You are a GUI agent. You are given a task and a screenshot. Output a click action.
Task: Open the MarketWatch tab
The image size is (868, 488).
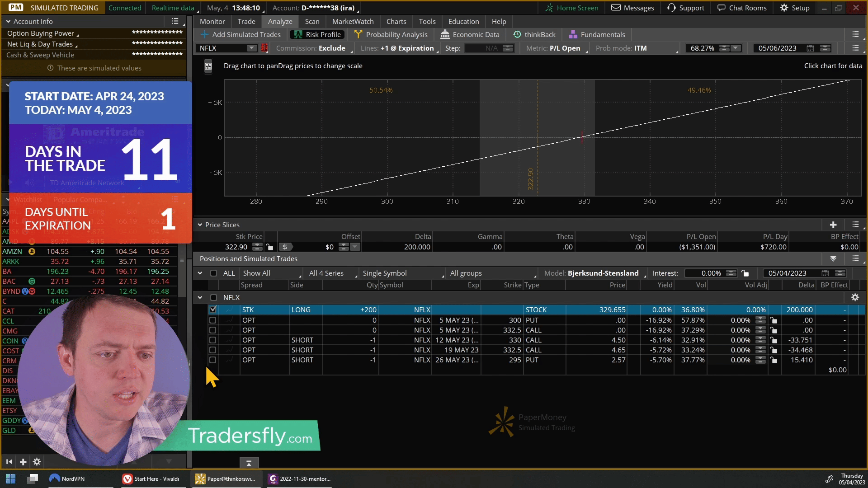(353, 21)
